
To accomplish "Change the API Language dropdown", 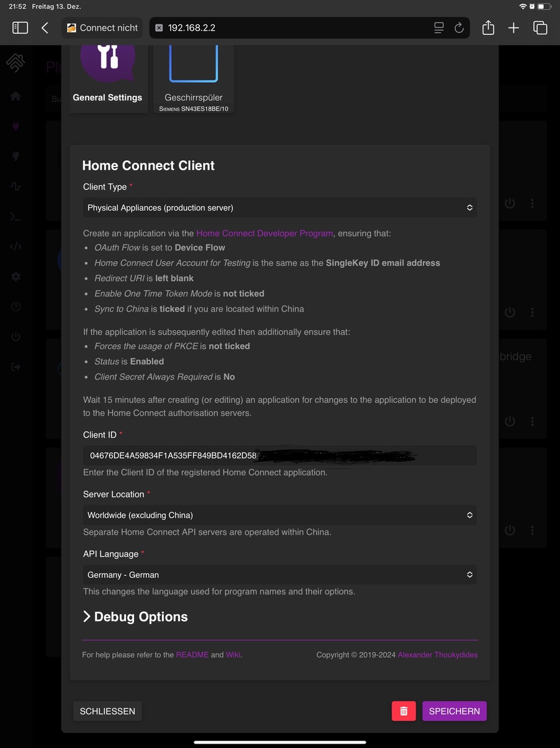I will pyautogui.click(x=280, y=575).
